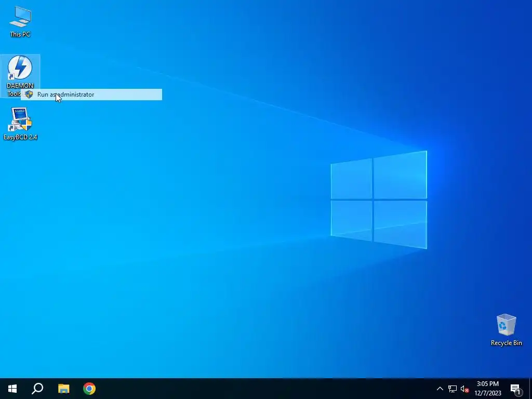Launch Google Chrome from taskbar
The width and height of the screenshot is (532, 399).
89,389
